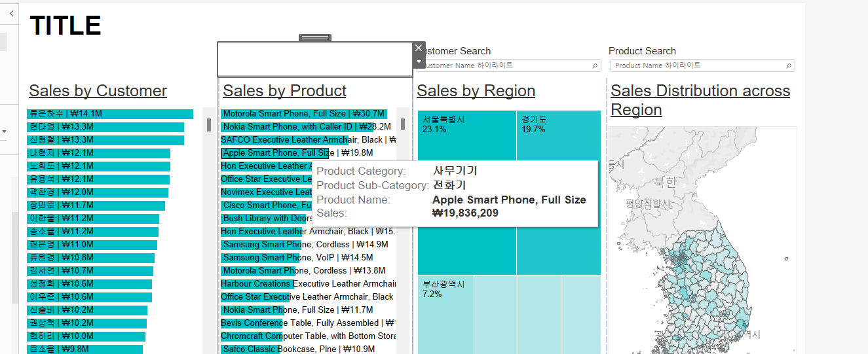Select Nokia Smart Phone, Full Size ₩11.7M bar
Image resolution: width=868 pixels, height=354 pixels.
point(252,310)
